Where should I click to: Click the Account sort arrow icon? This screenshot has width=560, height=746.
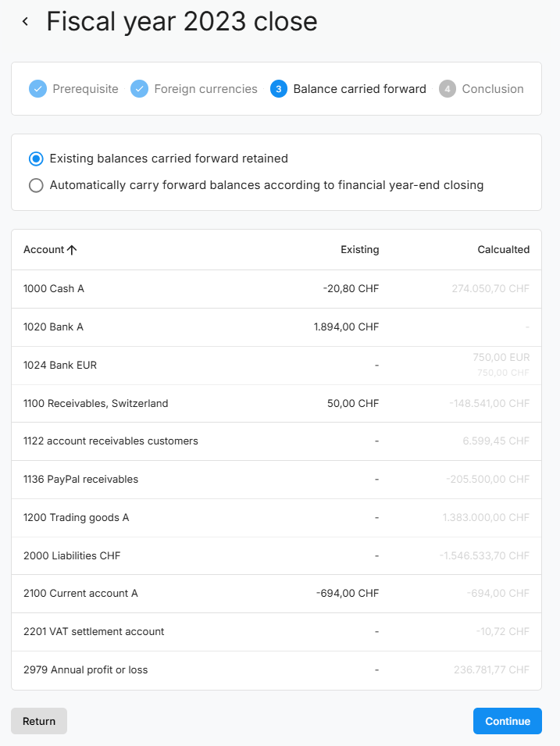coord(72,250)
